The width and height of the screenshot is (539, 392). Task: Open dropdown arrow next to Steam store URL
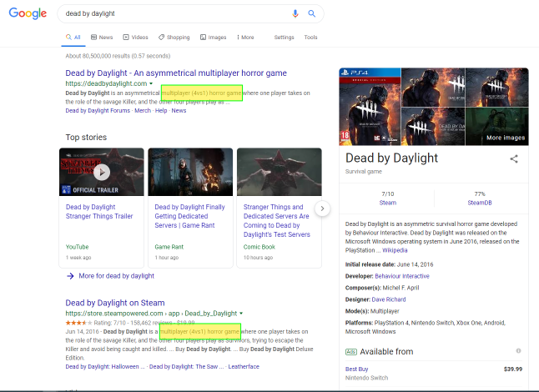pyautogui.click(x=241, y=314)
